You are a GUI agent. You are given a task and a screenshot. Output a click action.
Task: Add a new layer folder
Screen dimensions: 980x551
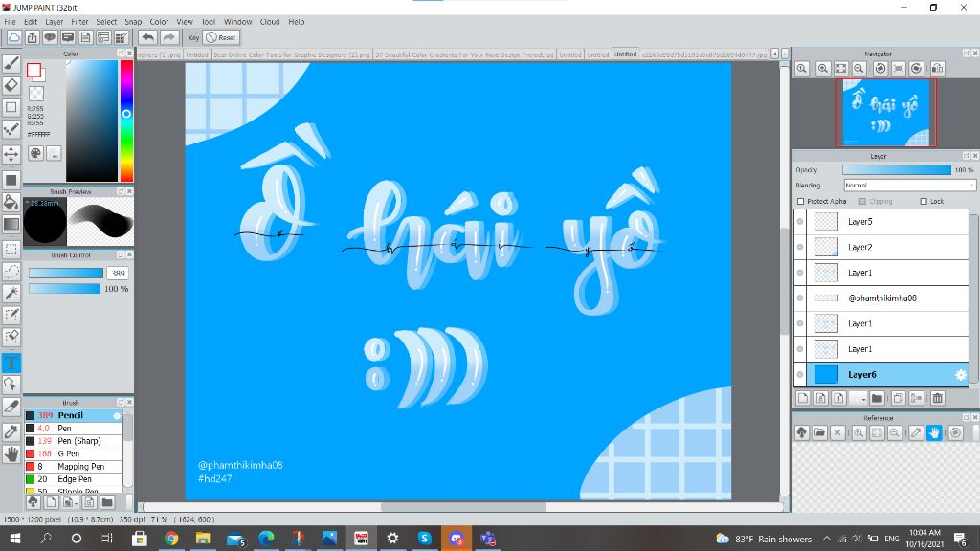[877, 398]
